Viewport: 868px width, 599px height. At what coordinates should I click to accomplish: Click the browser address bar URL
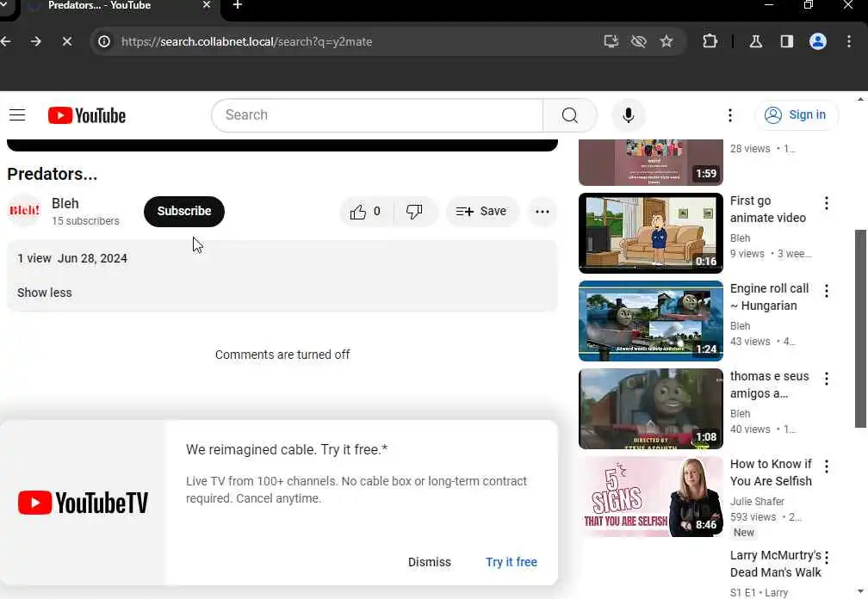point(247,41)
